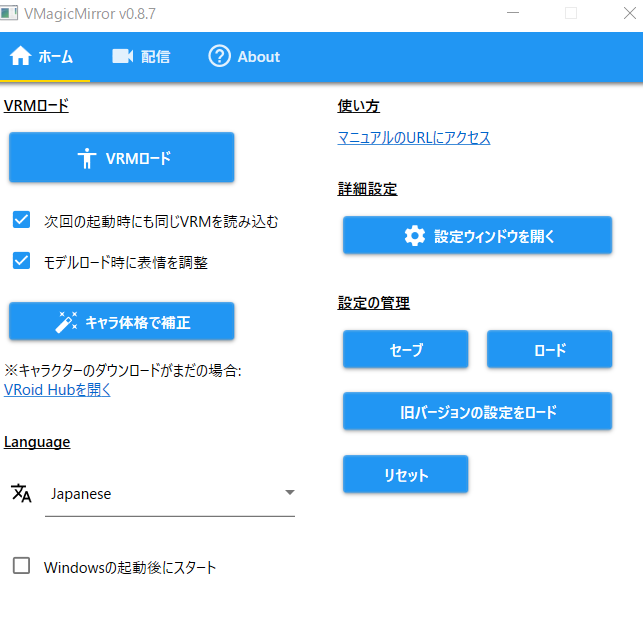Click the リセット button
This screenshot has width=643, height=628.
406,474
